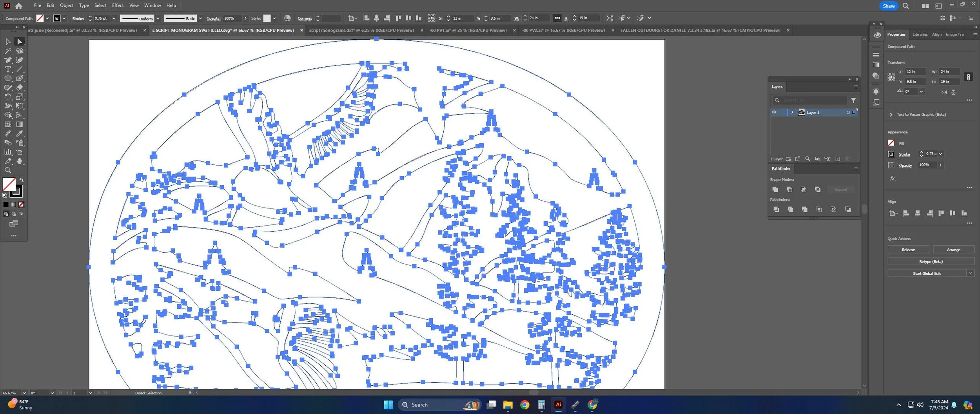Open the zoom level dropdown at bottom left
Image resolution: width=980 pixels, height=414 pixels.
click(x=24, y=393)
